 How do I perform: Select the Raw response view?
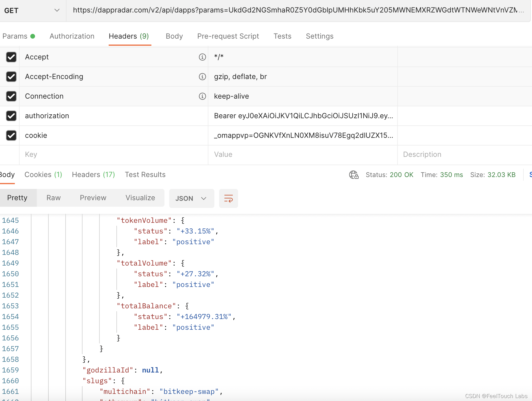(53, 198)
